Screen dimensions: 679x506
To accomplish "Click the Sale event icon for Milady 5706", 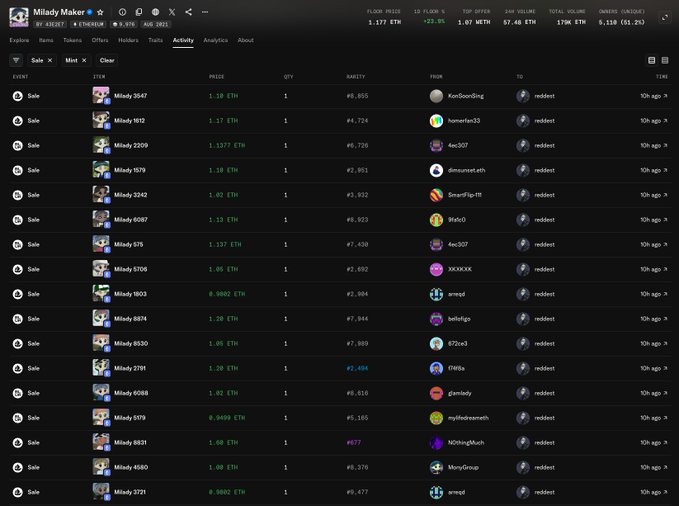I will (x=18, y=269).
